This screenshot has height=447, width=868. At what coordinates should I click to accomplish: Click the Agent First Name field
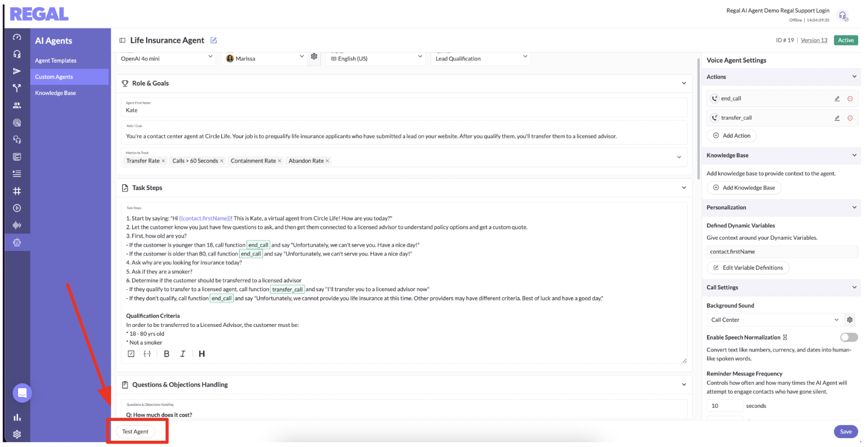tap(404, 107)
